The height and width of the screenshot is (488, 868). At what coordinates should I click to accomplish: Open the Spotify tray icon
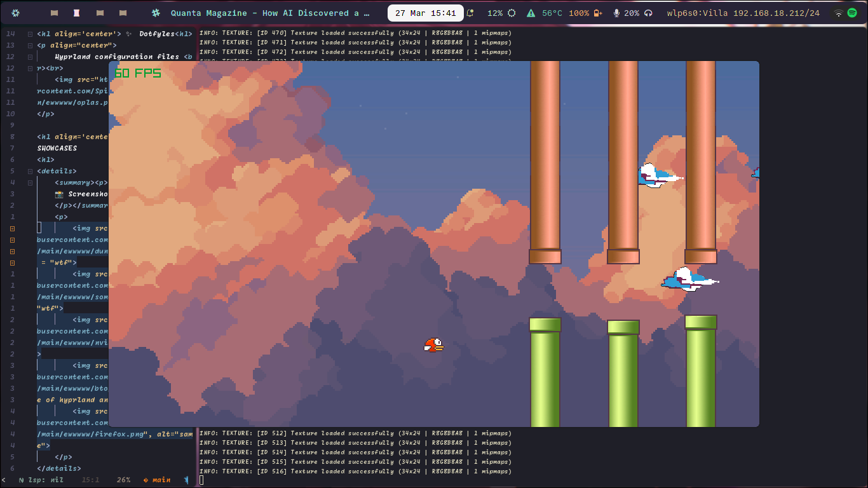852,13
